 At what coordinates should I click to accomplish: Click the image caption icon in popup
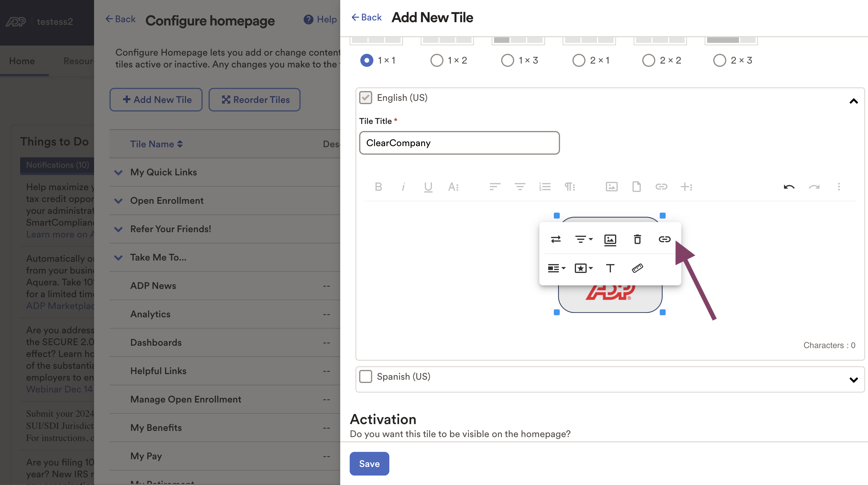coord(610,240)
